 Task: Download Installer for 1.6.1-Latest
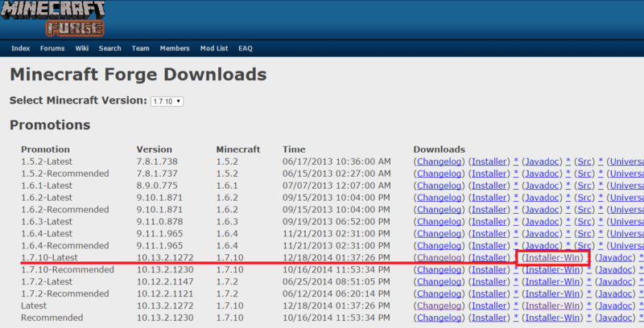[489, 186]
